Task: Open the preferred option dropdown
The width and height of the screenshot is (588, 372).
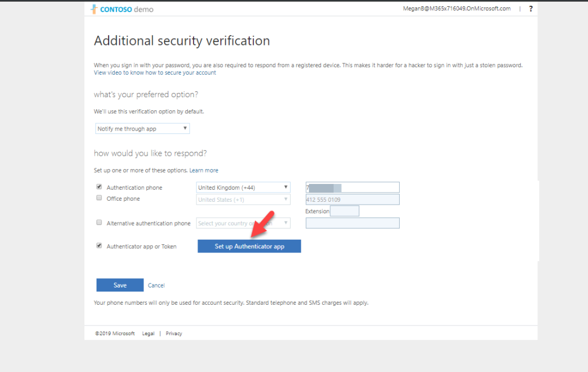Action: (142, 128)
